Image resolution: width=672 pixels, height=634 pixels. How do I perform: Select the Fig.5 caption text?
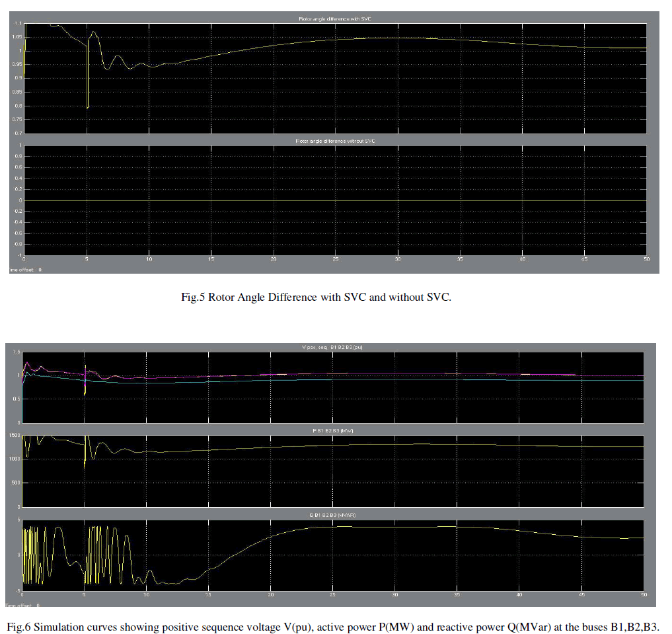click(311, 297)
